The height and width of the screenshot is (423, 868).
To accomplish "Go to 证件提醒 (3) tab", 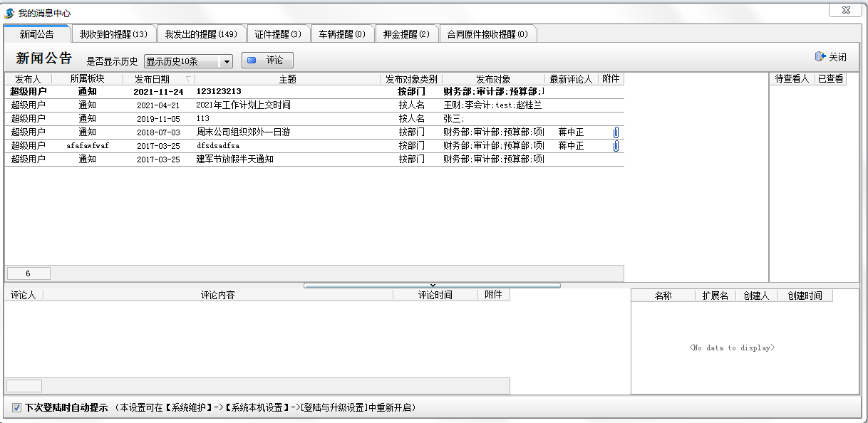I will point(278,34).
